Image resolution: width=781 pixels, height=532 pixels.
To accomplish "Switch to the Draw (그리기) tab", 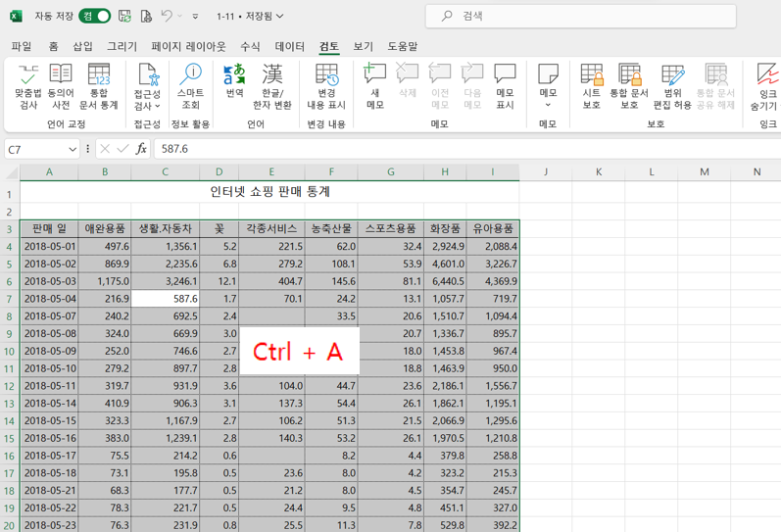I will click(122, 46).
